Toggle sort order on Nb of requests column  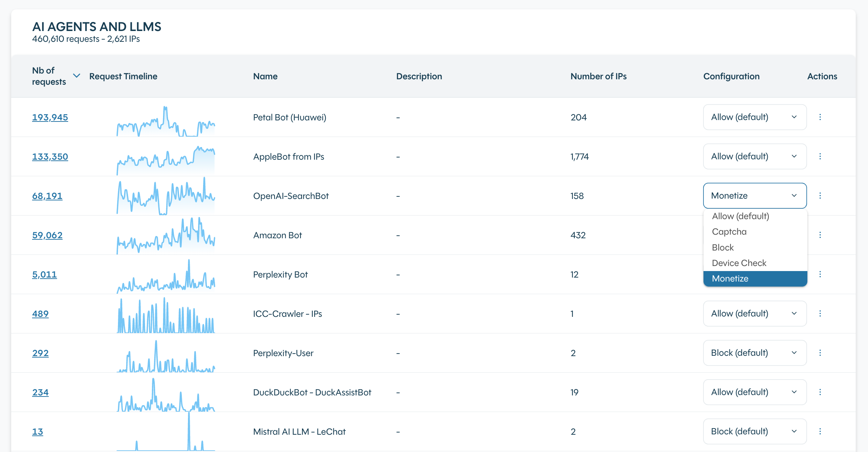(76, 76)
